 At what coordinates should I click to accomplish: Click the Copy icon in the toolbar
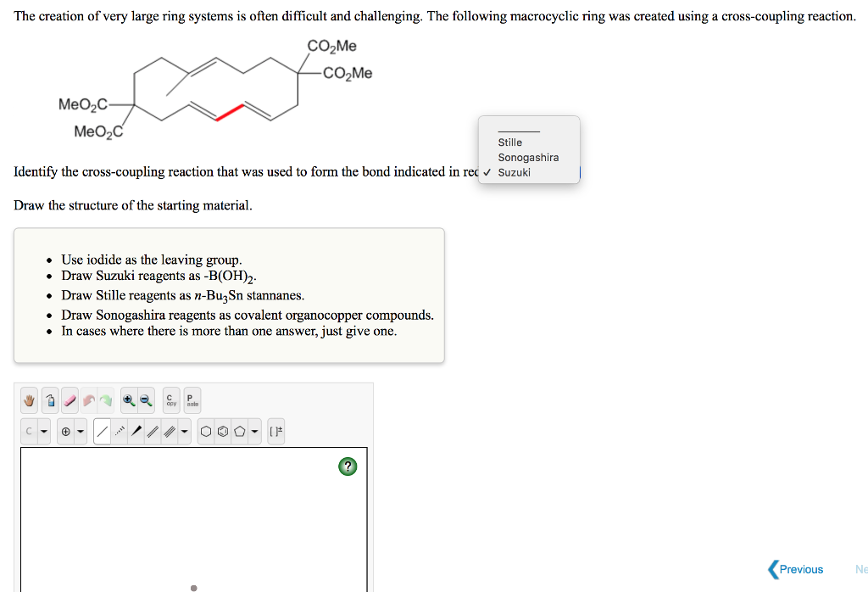(170, 399)
